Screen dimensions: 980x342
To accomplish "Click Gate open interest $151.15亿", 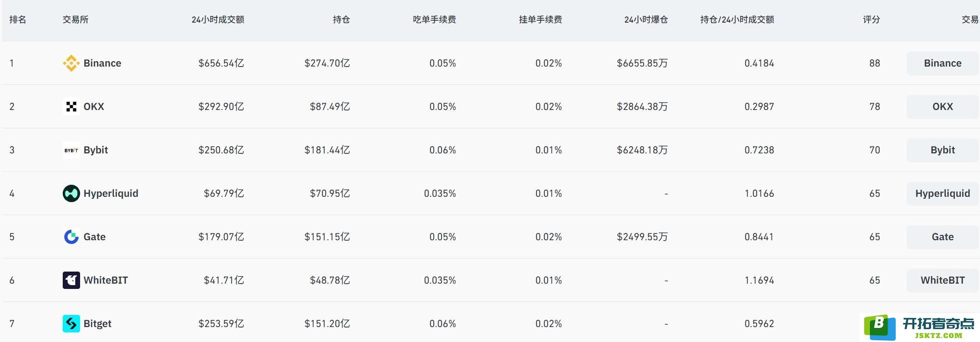I will 327,237.
